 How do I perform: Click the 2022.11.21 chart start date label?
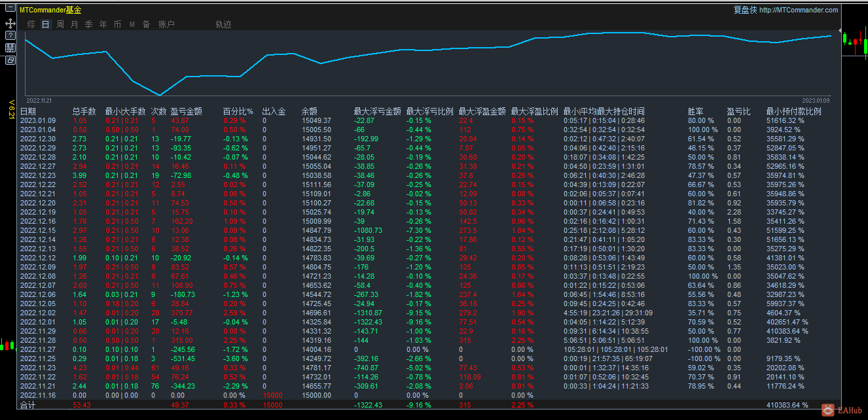pos(39,100)
